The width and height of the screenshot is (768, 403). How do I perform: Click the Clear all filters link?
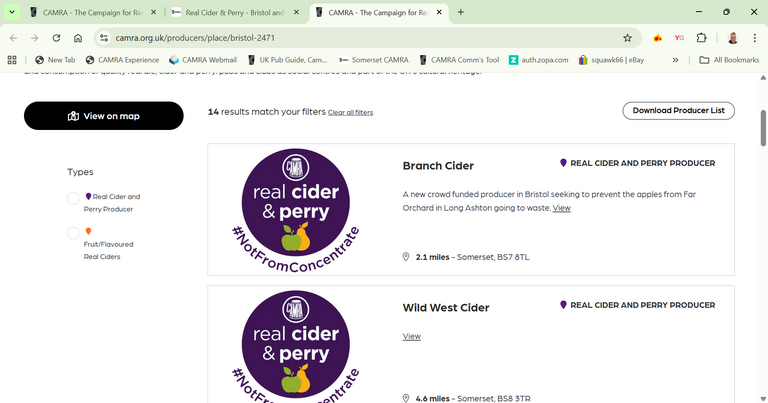[350, 113]
